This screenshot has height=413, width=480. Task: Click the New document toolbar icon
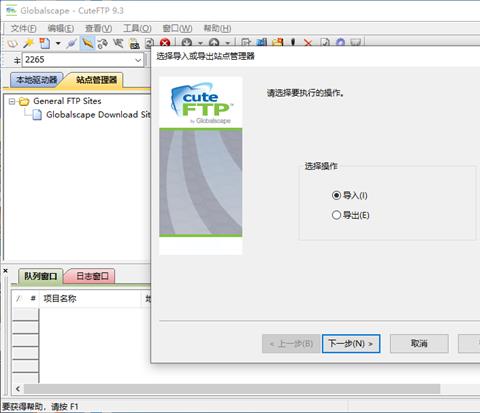point(44,43)
